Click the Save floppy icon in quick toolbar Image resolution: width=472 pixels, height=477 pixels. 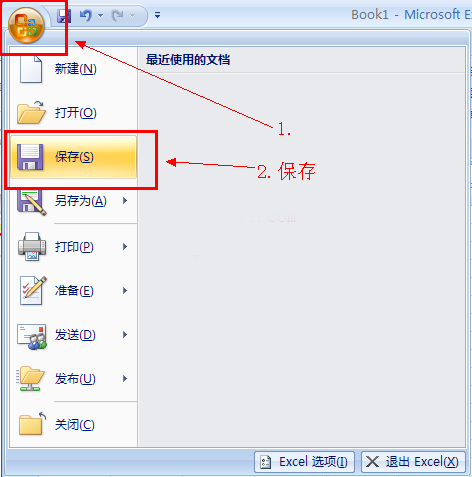(x=64, y=16)
